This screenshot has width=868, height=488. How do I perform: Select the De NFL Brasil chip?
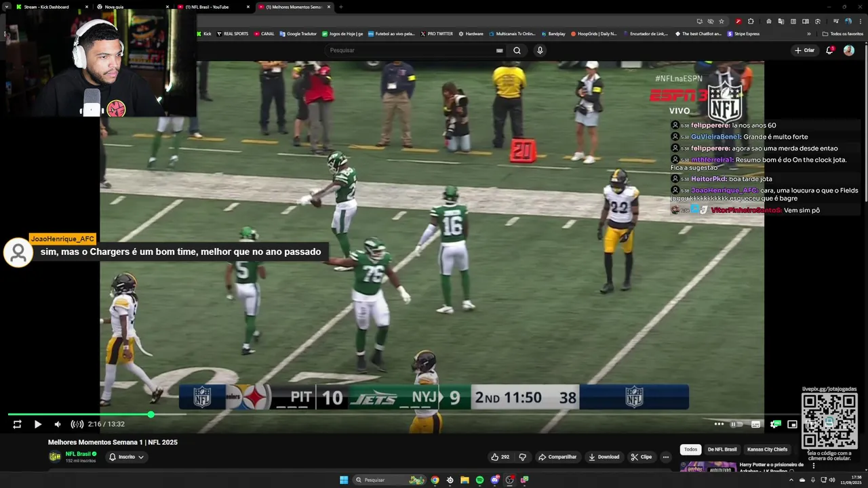pos(722,449)
